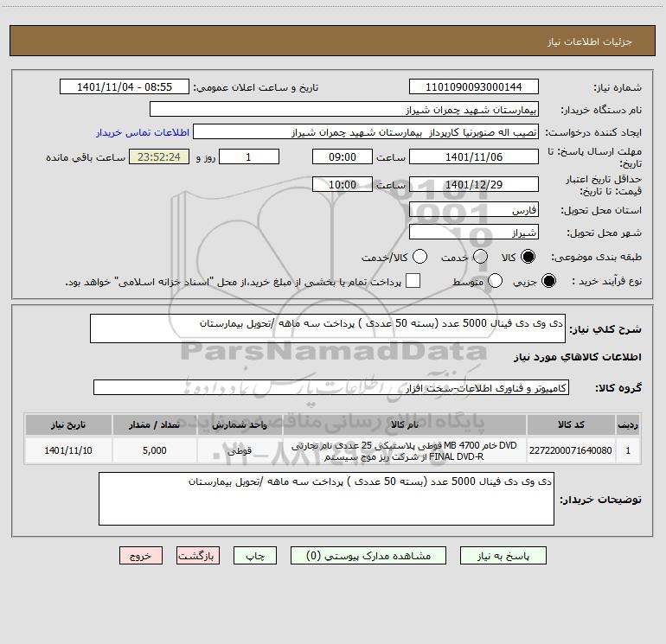The image size is (666, 644).
Task: Click the days remaining field showing 1
Action: [249, 156]
